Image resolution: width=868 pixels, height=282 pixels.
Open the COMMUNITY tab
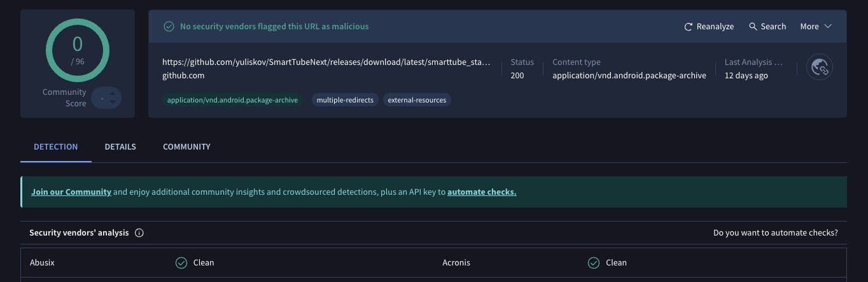[186, 146]
